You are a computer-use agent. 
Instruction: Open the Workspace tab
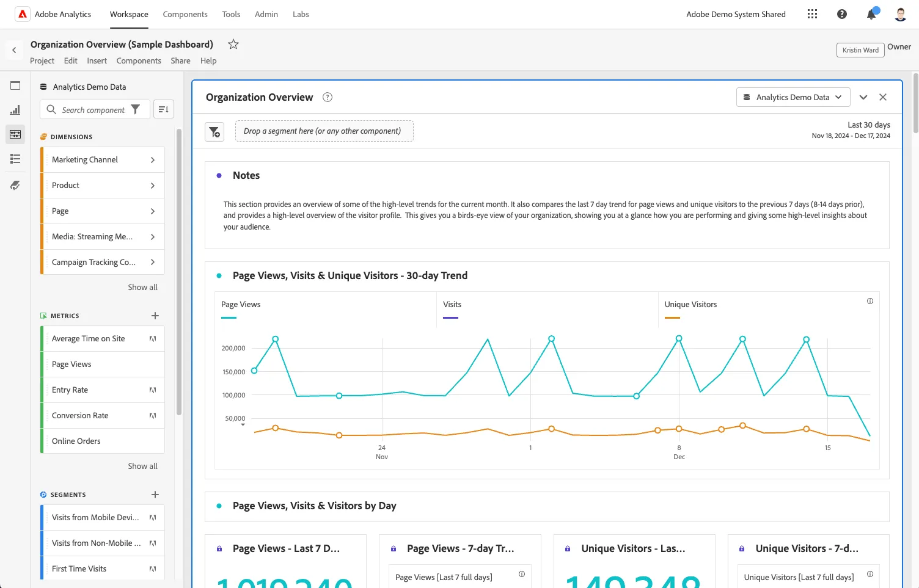point(129,14)
